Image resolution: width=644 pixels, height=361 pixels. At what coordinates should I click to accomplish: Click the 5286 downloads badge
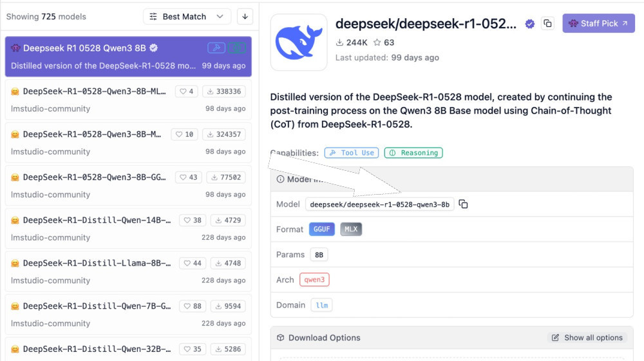(228, 349)
